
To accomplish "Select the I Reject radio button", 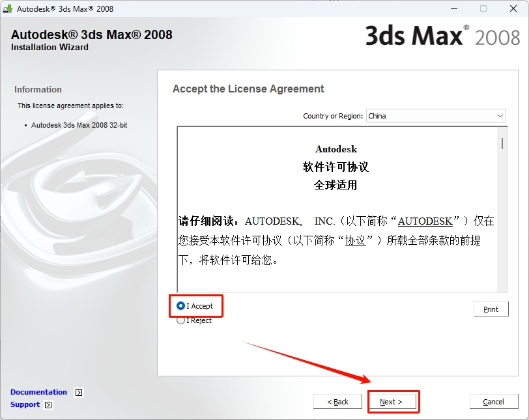I will 181,320.
